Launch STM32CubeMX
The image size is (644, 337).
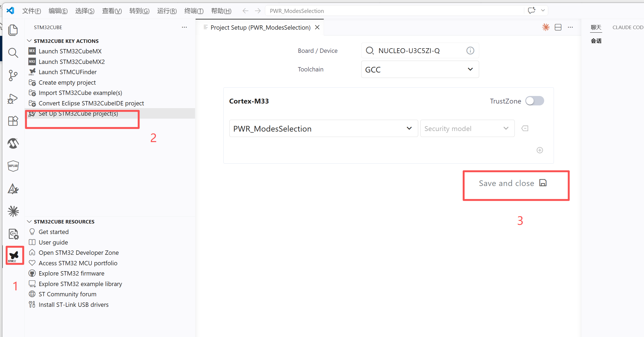point(70,51)
